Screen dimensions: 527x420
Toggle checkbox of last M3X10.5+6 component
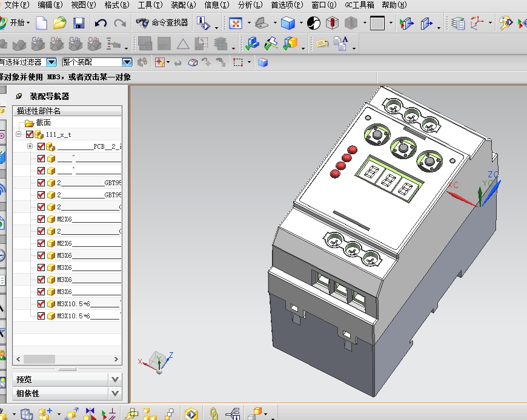[41, 316]
